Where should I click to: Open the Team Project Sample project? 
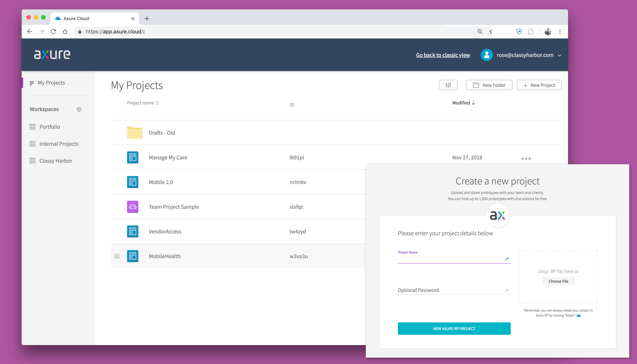(x=174, y=207)
